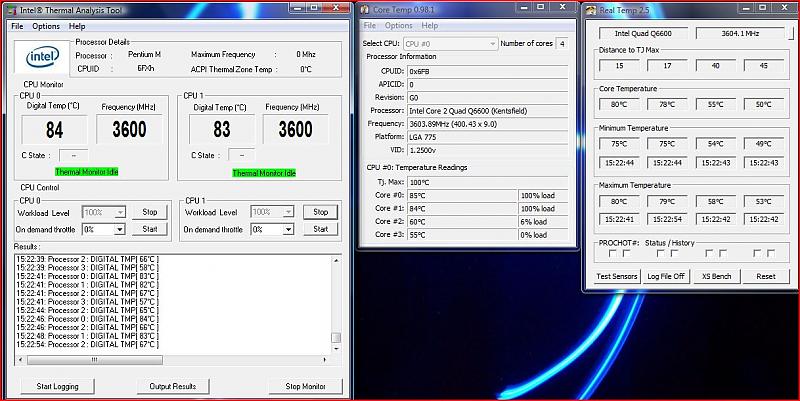800x401 pixels.
Task: Click the 3604.1 MHz field in Real Temp
Action: point(740,33)
